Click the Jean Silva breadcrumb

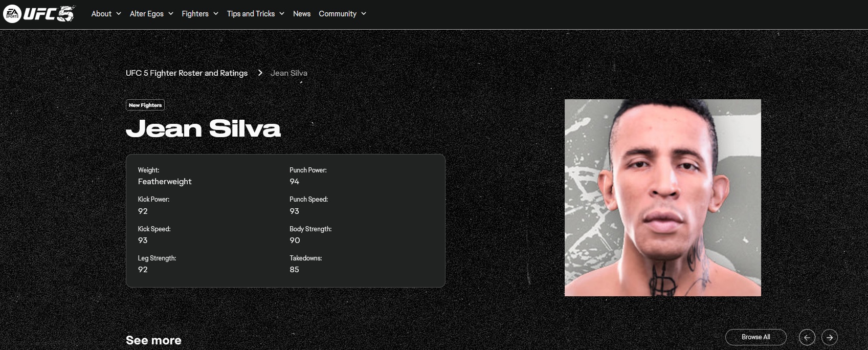pyautogui.click(x=289, y=73)
